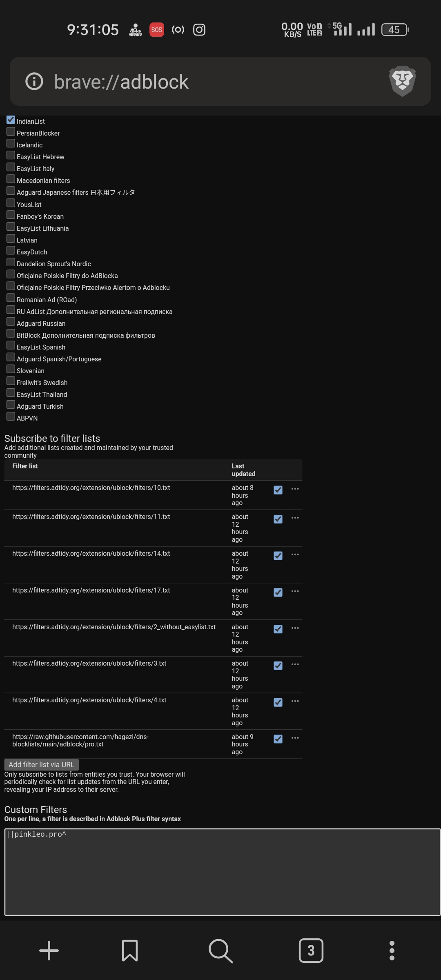Open options for the filters/3.txt list
441x980 pixels.
point(295,665)
